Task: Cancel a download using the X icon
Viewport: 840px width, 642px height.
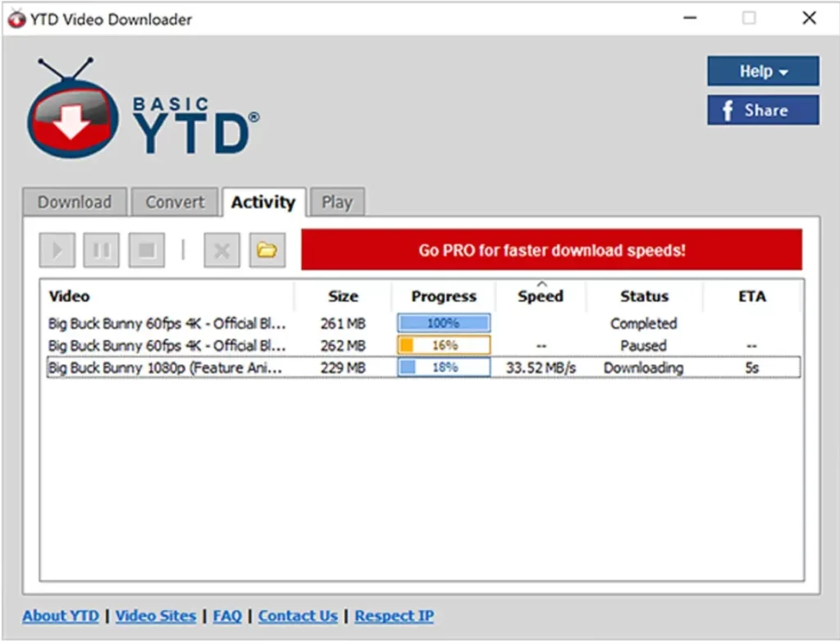Action: click(x=221, y=250)
